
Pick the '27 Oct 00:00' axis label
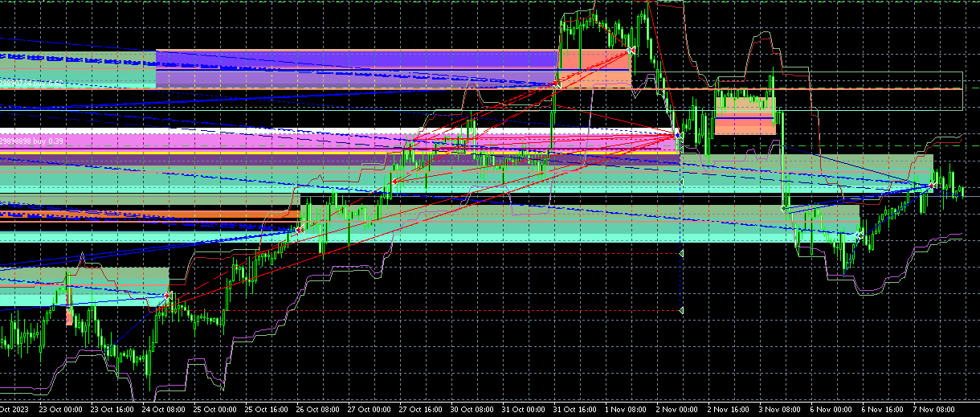click(x=370, y=410)
